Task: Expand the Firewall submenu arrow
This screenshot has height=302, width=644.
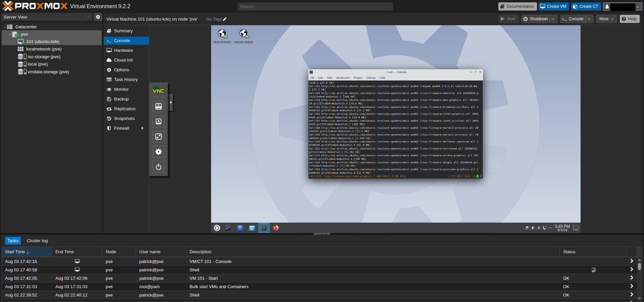Action: click(x=142, y=128)
